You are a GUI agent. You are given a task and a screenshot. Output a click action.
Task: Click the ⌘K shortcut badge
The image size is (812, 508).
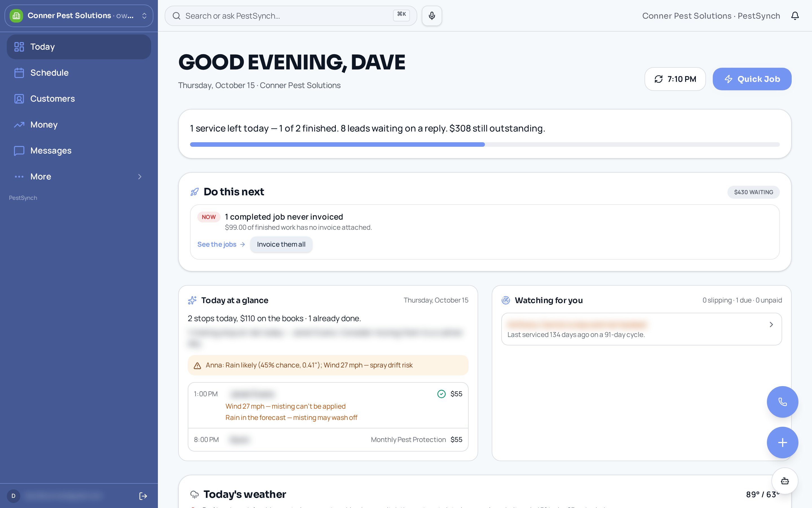pyautogui.click(x=401, y=15)
